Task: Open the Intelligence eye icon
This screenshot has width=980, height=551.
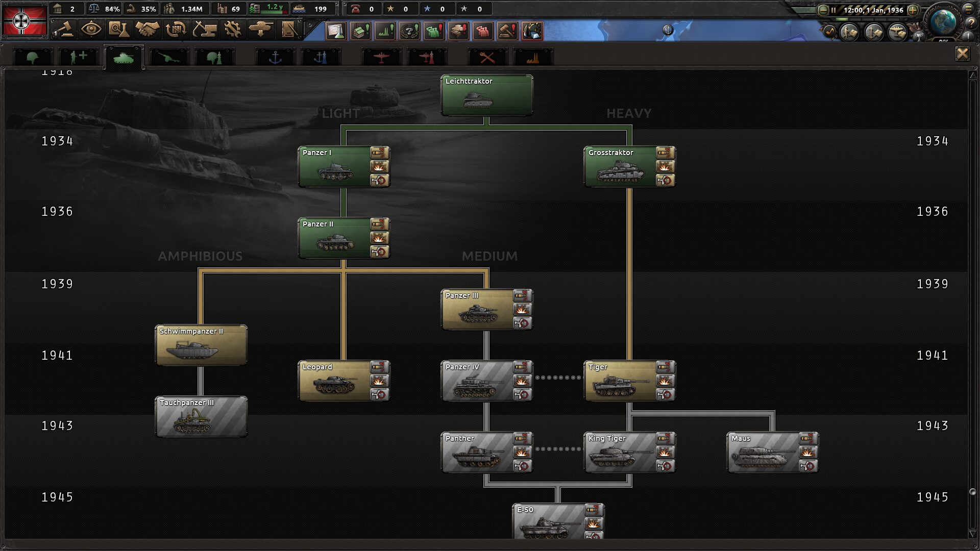Action: pyautogui.click(x=91, y=29)
